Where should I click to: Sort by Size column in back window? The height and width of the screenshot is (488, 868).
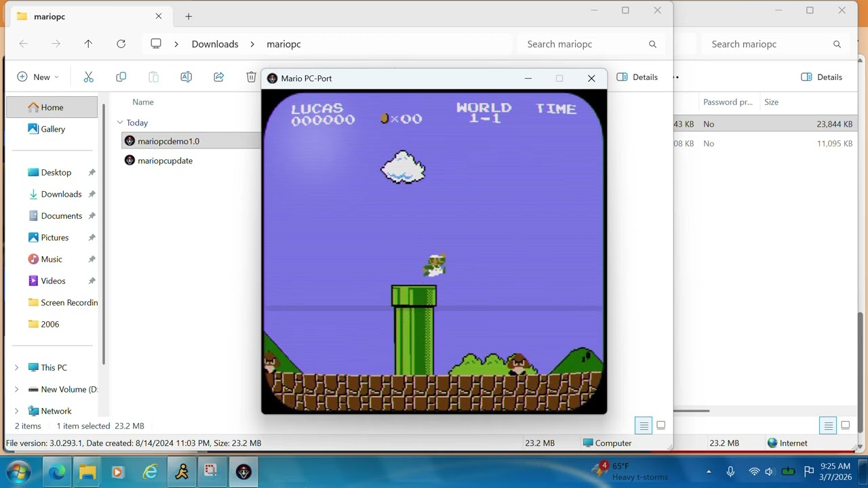click(771, 102)
